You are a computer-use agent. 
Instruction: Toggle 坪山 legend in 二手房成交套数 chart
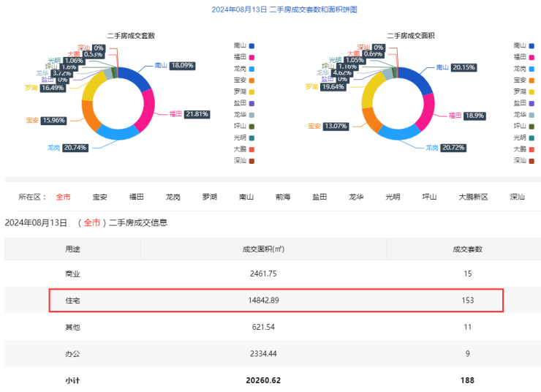coord(244,126)
